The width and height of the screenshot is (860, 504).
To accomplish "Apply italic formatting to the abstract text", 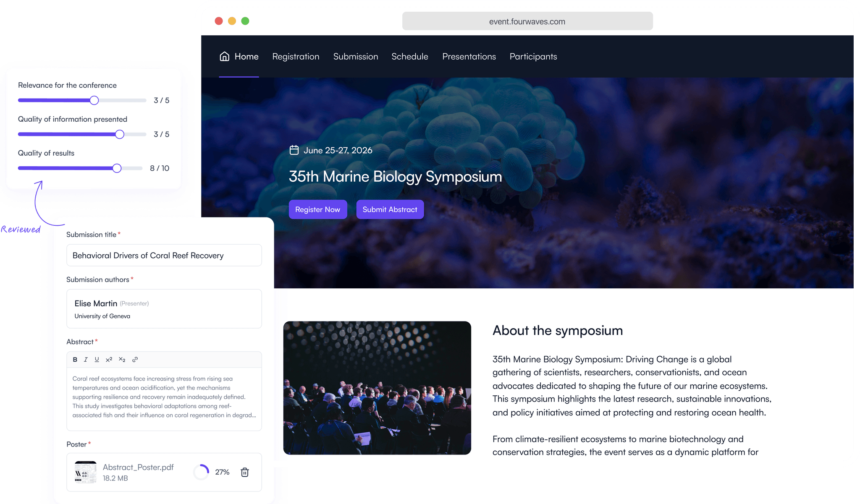I will [86, 360].
